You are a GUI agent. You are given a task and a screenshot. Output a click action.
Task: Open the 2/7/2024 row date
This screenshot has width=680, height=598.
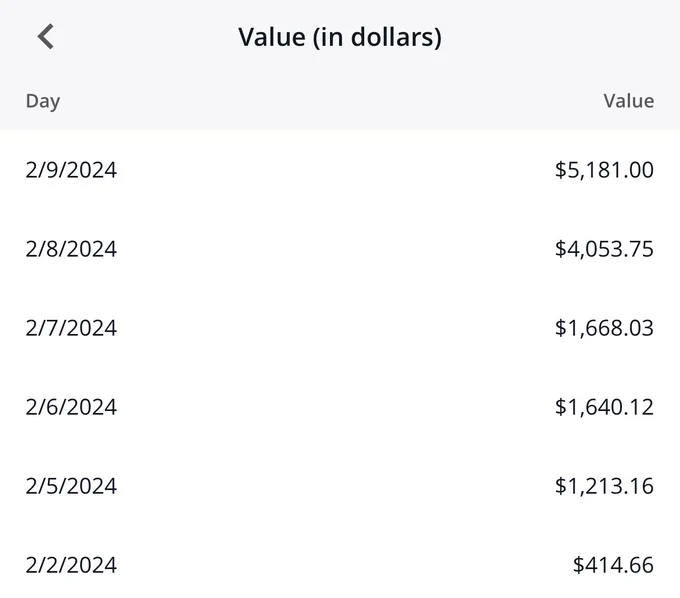point(71,328)
